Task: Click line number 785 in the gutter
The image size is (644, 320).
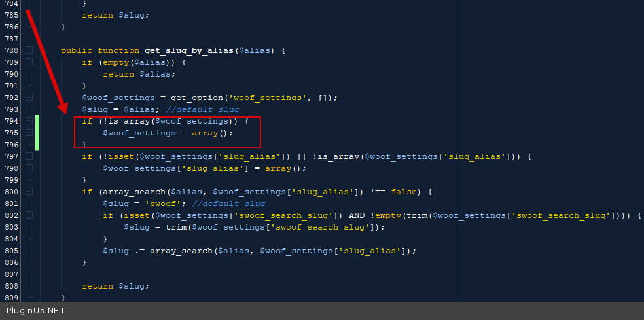Action: (11, 15)
